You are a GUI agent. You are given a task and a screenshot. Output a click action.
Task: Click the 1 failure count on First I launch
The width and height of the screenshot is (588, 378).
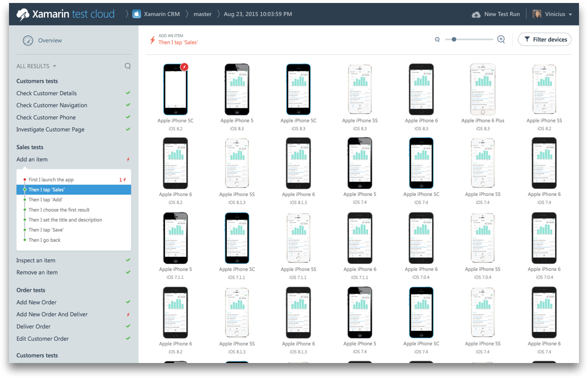[x=122, y=179]
